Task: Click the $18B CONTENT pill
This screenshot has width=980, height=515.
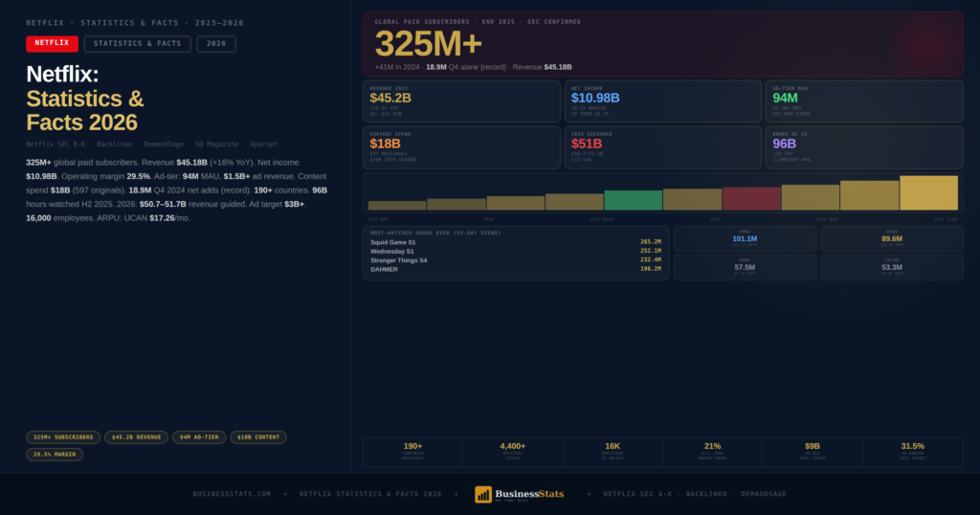Action: [x=258, y=437]
